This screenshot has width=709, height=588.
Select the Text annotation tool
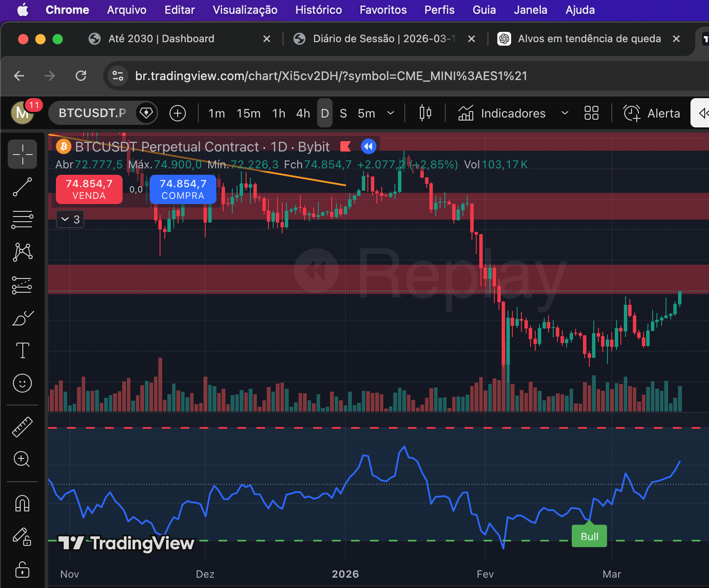coord(22,350)
